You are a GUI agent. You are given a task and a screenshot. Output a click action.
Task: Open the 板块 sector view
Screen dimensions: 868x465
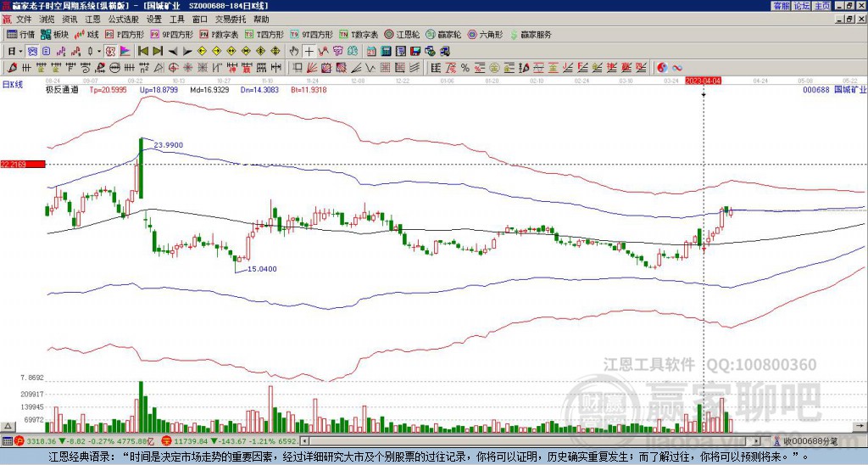click(x=54, y=34)
